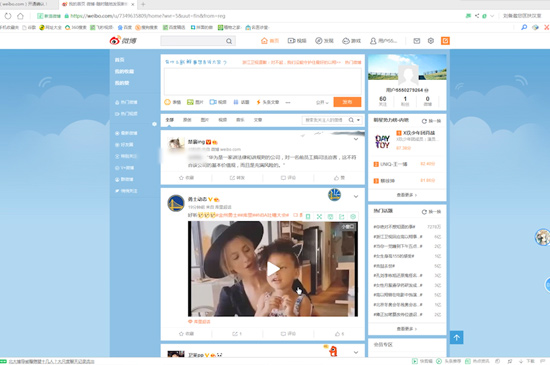The height and width of the screenshot is (365, 550).
Task: Refresh the trending topics list
Action: pyautogui.click(x=431, y=212)
